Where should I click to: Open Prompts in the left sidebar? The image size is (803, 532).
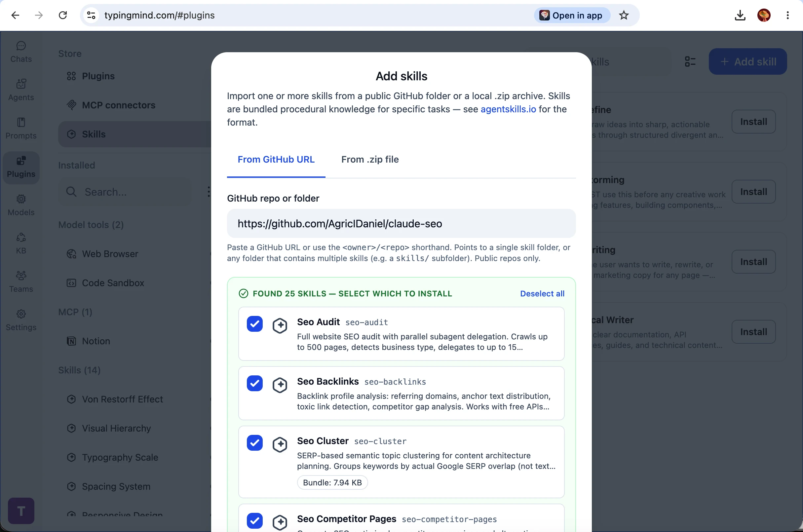pos(21,129)
